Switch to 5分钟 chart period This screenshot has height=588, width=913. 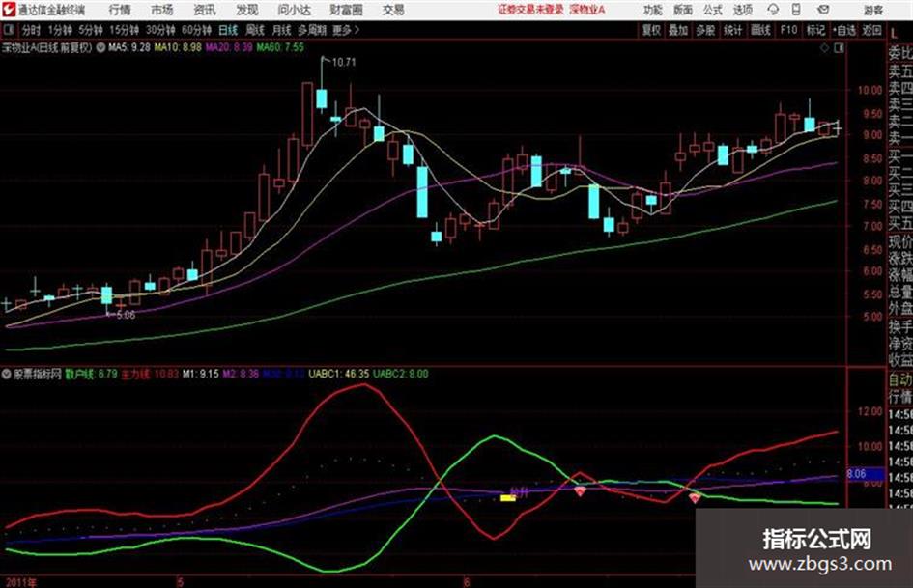[x=90, y=30]
